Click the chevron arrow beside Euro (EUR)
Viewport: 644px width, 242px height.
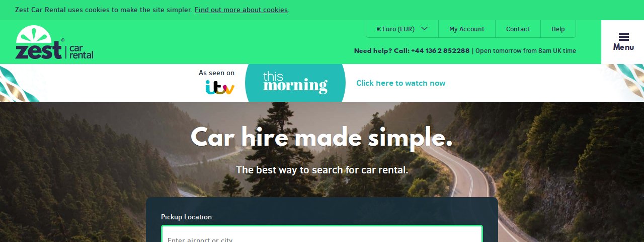(424, 29)
